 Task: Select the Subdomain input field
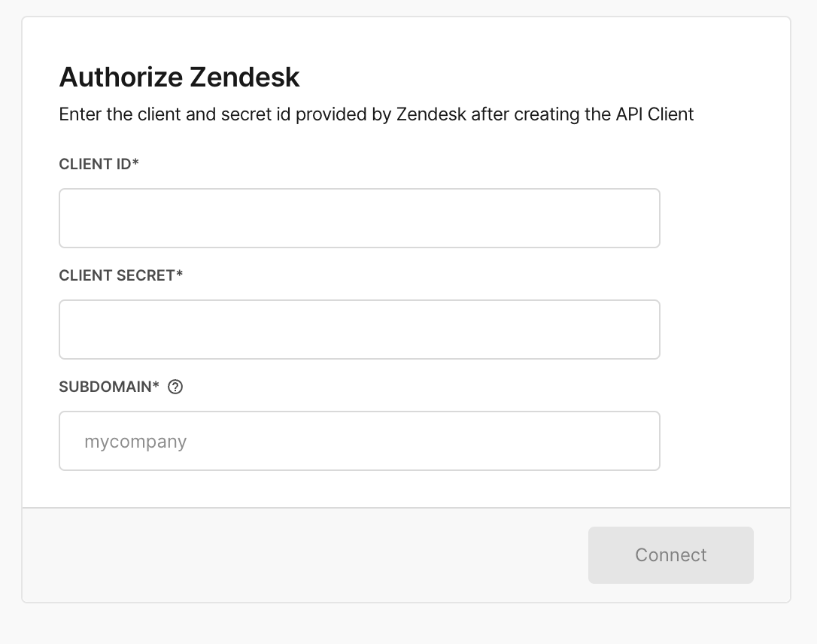click(359, 441)
